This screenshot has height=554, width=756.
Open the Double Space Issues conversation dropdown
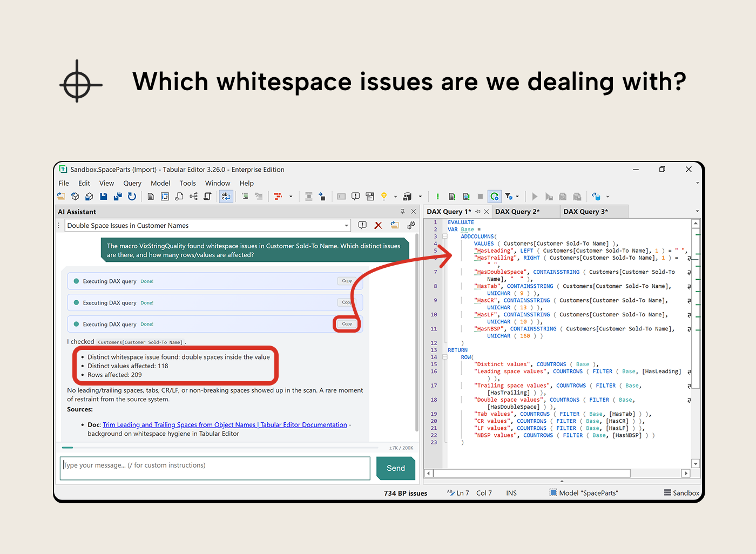pyautogui.click(x=346, y=225)
